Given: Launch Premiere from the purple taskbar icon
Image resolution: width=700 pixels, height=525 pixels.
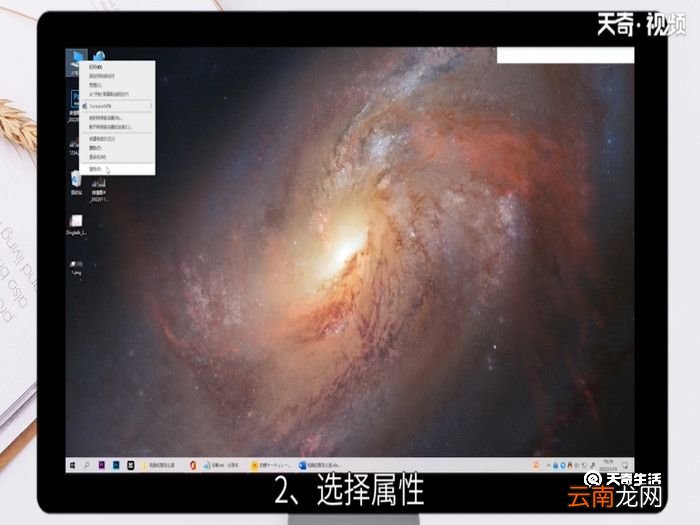Looking at the screenshot, I should pyautogui.click(x=101, y=465).
